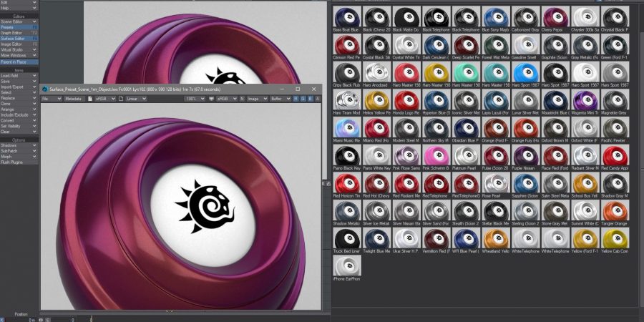The height and width of the screenshot is (322, 644).
Task: Click the save-image icon beside Metadata
Action: 91,98
